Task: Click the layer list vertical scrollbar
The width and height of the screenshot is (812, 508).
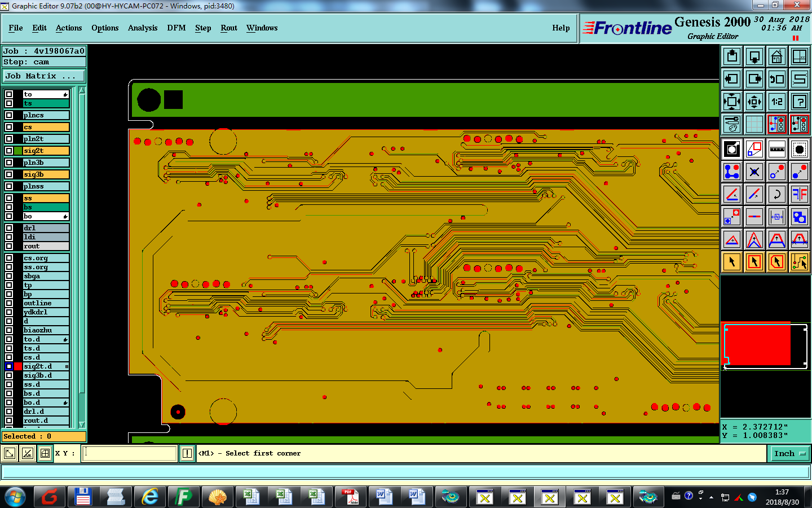Action: pyautogui.click(x=82, y=257)
